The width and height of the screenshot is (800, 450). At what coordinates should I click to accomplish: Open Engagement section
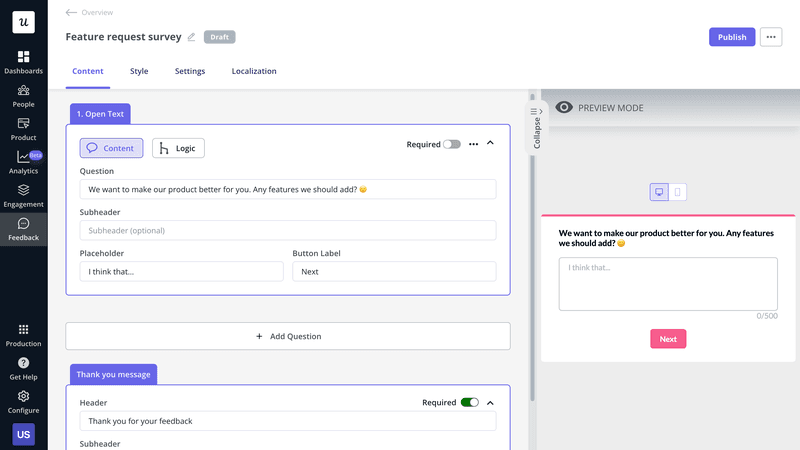pyautogui.click(x=23, y=196)
